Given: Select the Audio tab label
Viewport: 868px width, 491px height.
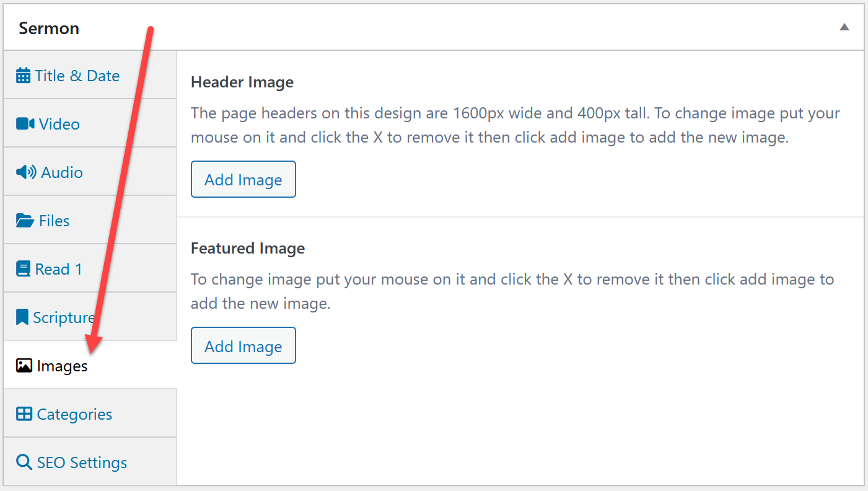Looking at the screenshot, I should (x=62, y=172).
